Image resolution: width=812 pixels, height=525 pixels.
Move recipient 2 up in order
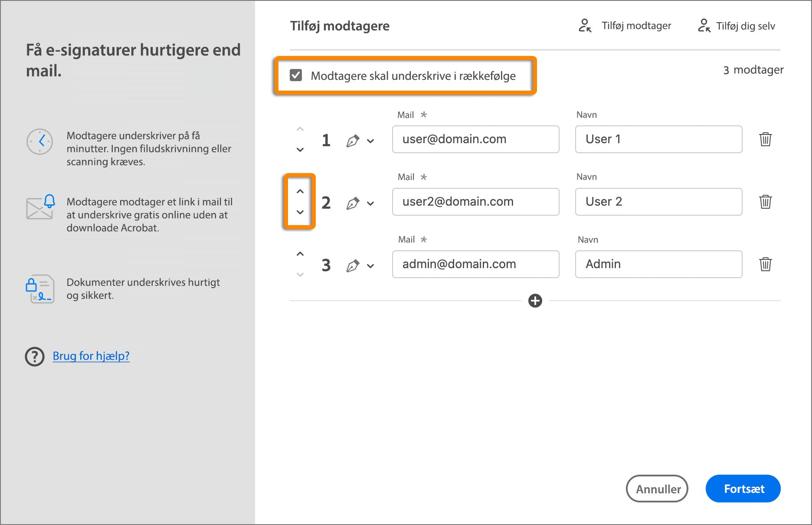point(300,191)
